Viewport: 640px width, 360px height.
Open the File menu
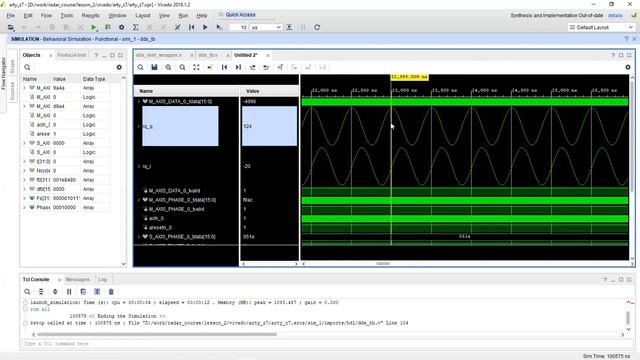click(x=11, y=16)
